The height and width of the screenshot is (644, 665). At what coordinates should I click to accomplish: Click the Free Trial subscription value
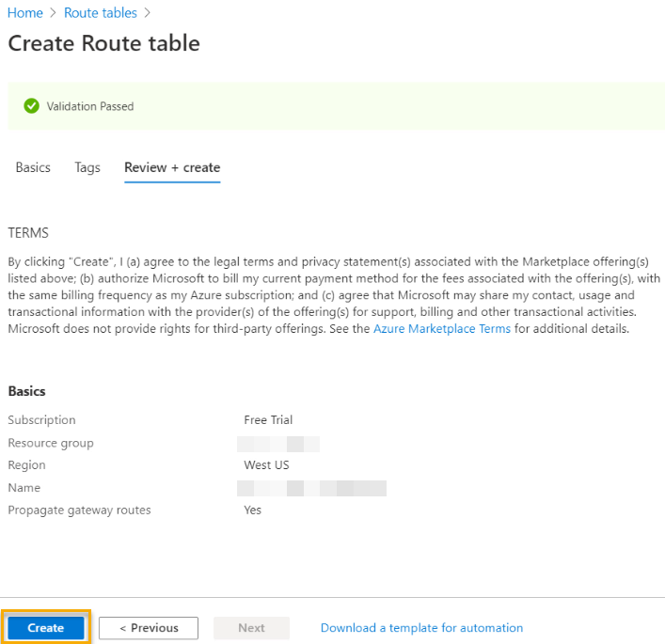click(268, 420)
